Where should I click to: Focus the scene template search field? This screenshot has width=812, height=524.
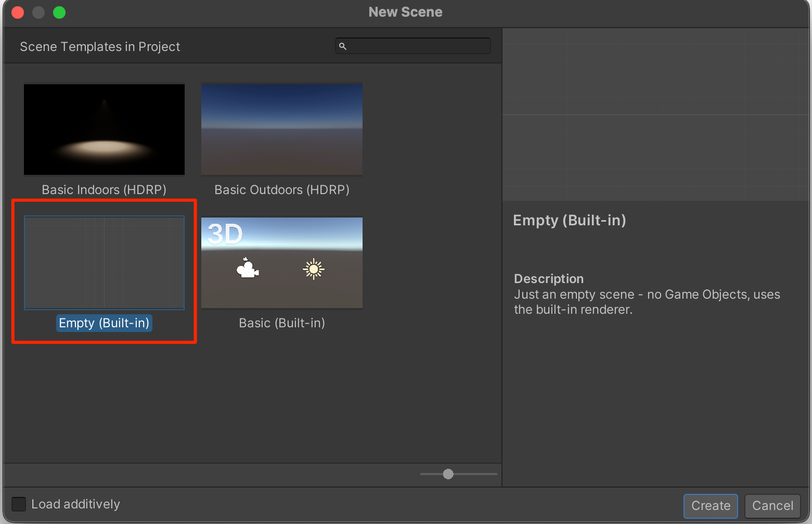(x=413, y=46)
